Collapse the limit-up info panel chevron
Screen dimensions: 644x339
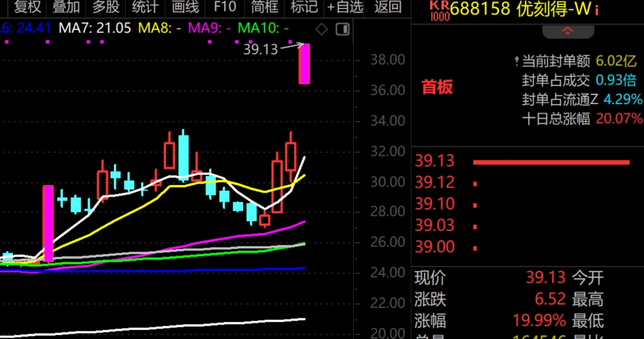pos(568,30)
